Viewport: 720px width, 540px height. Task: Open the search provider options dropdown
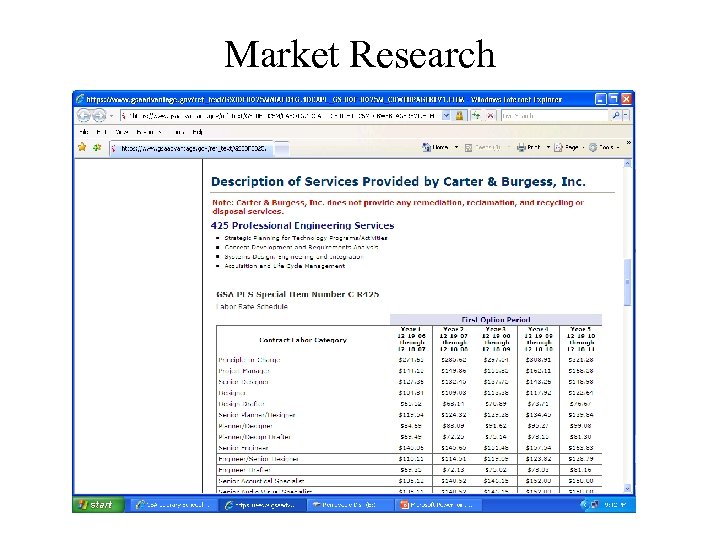tap(626, 116)
